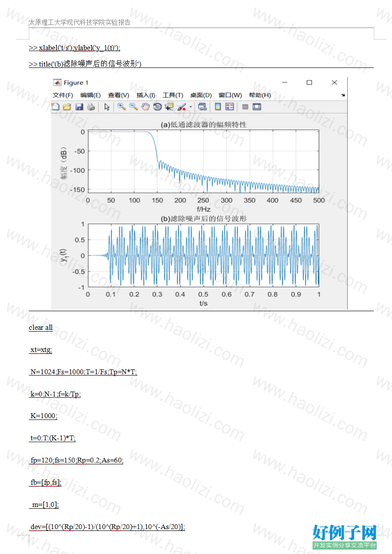Screen dimensions: 392x554
Task: Maximize the Figure 1 window
Action: coord(310,83)
